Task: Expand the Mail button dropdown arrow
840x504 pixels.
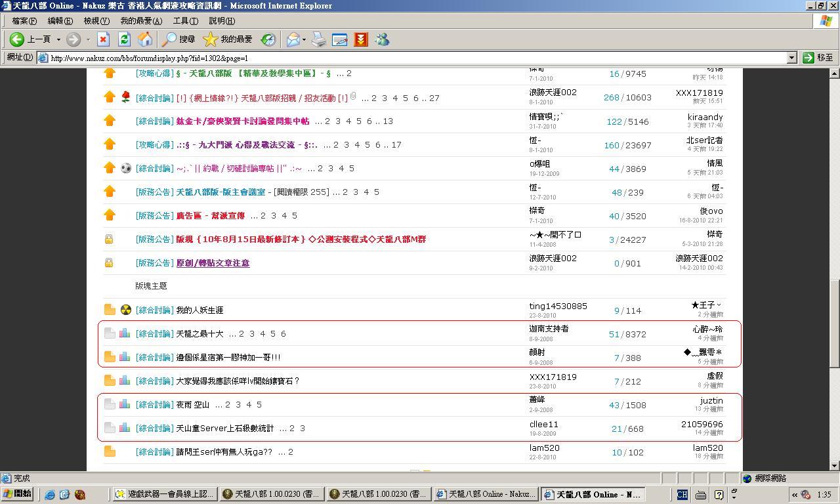Action: [x=304, y=39]
